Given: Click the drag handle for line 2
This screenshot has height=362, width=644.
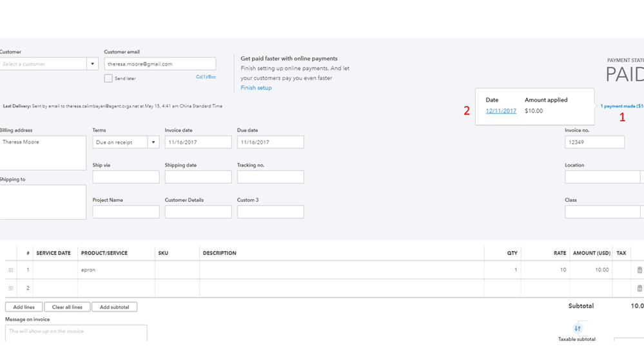Looking at the screenshot, I should [x=10, y=288].
